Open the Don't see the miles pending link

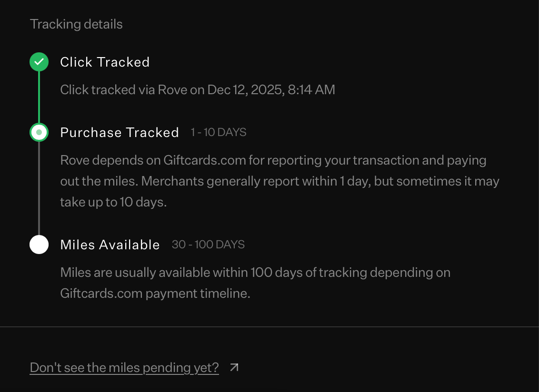pyautogui.click(x=124, y=367)
